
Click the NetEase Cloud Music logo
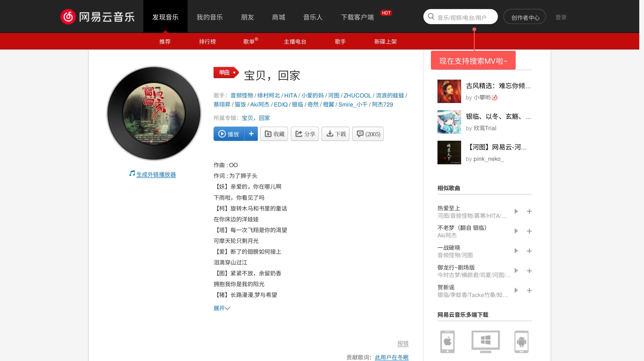98,17
